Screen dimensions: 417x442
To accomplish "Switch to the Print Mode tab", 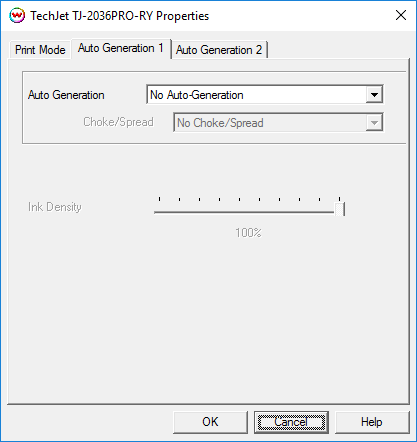I will pos(40,50).
